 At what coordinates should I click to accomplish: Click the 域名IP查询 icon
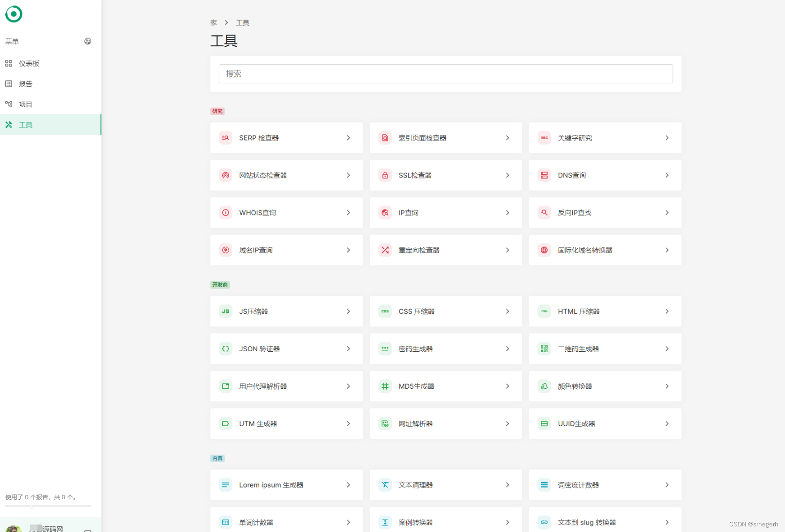(x=225, y=250)
